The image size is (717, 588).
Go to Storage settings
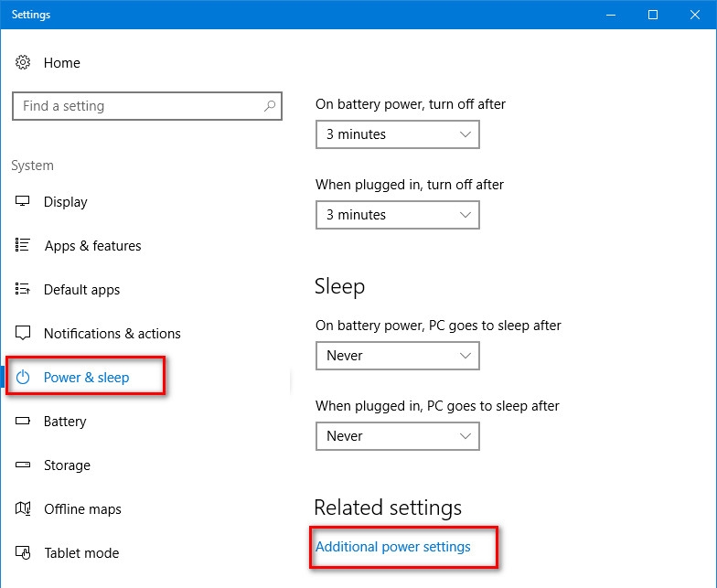[x=68, y=465]
